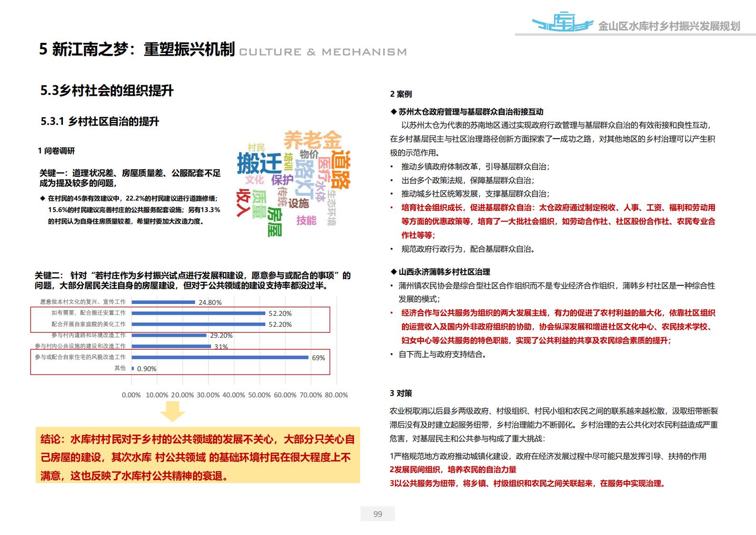Select section heading 5.3乡村社会的组织提升
The height and width of the screenshot is (535, 756).
[107, 91]
